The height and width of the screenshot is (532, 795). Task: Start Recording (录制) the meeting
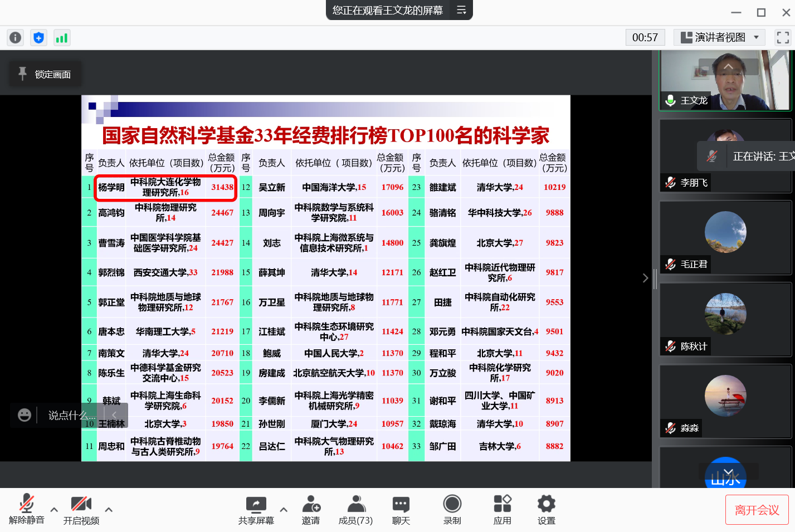coord(452,510)
